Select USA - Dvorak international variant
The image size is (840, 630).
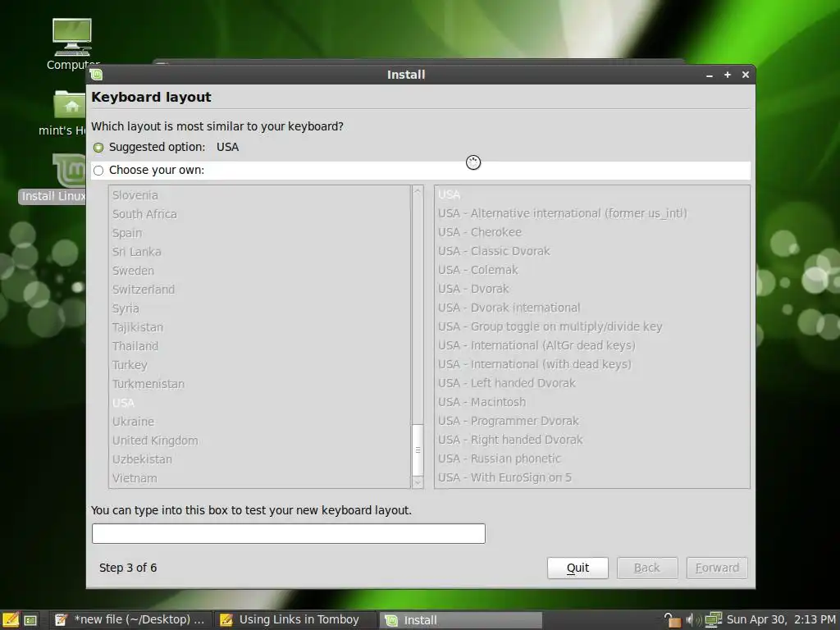coord(592,308)
